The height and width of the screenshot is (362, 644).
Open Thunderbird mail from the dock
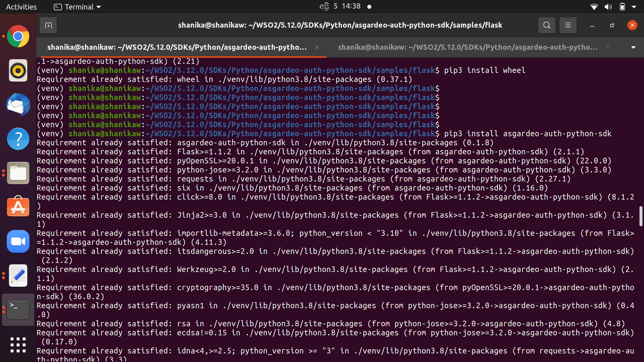point(18,105)
